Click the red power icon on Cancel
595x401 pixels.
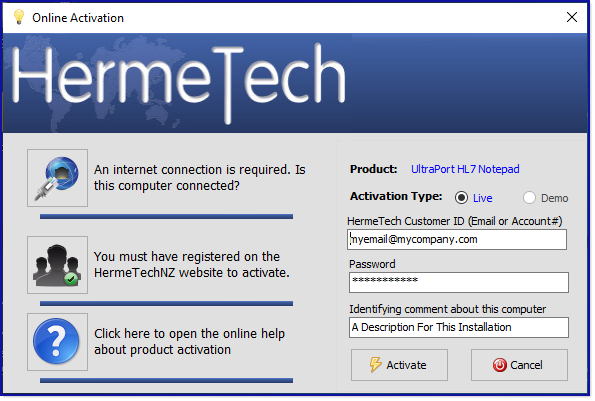tap(500, 365)
